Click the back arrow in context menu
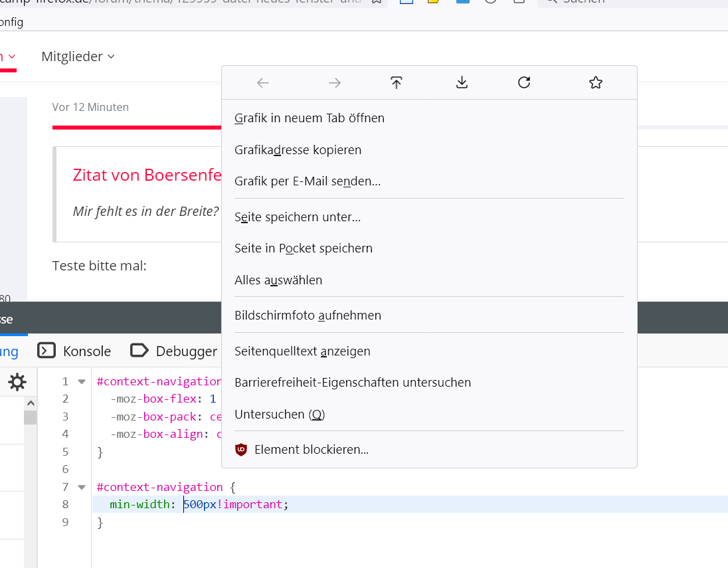Image resolution: width=728 pixels, height=568 pixels. pos(263,83)
